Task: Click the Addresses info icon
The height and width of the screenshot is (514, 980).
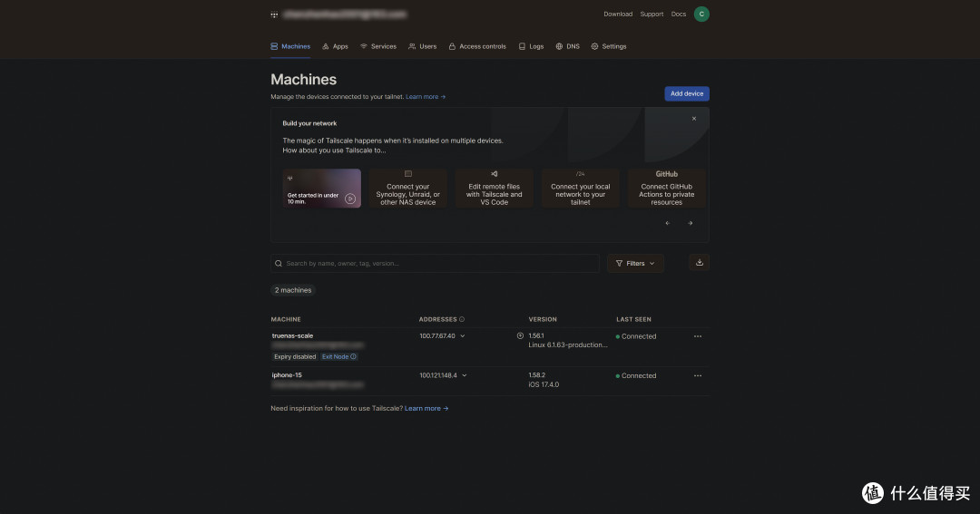Action: (462, 319)
